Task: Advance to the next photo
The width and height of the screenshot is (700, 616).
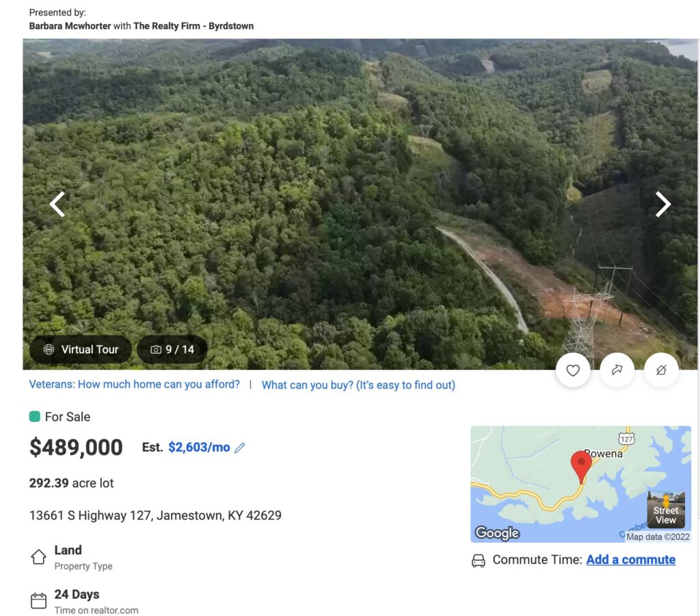Action: point(662,204)
